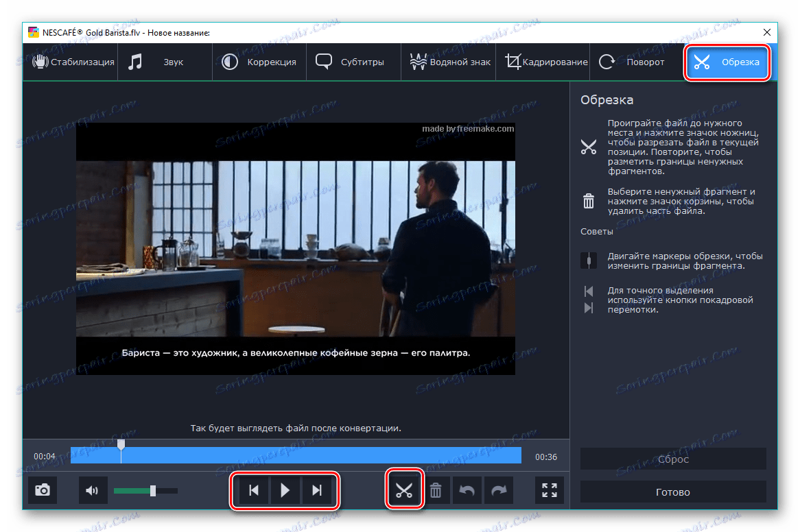Delete the fragment with the trash icon
This screenshot has height=532, width=800.
click(436, 490)
